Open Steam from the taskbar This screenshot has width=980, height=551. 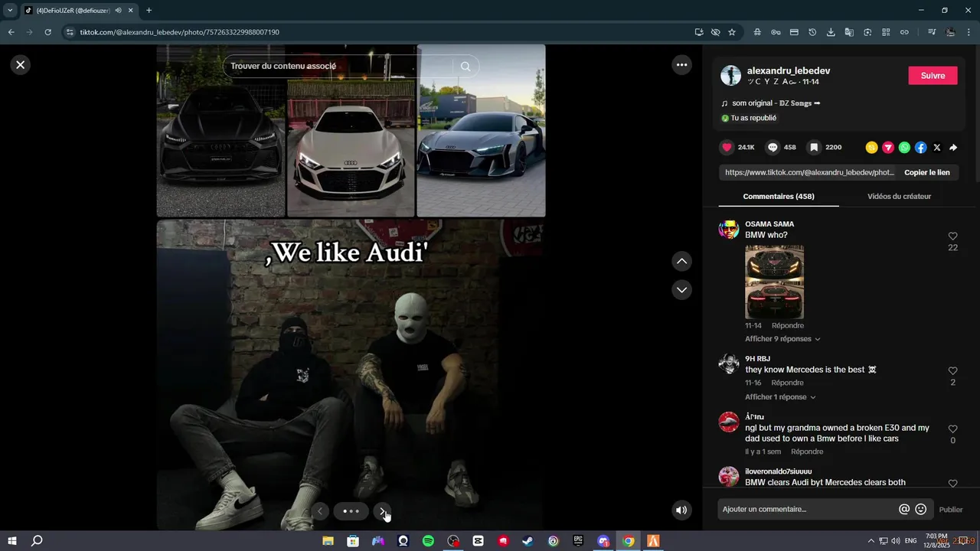pos(528,541)
